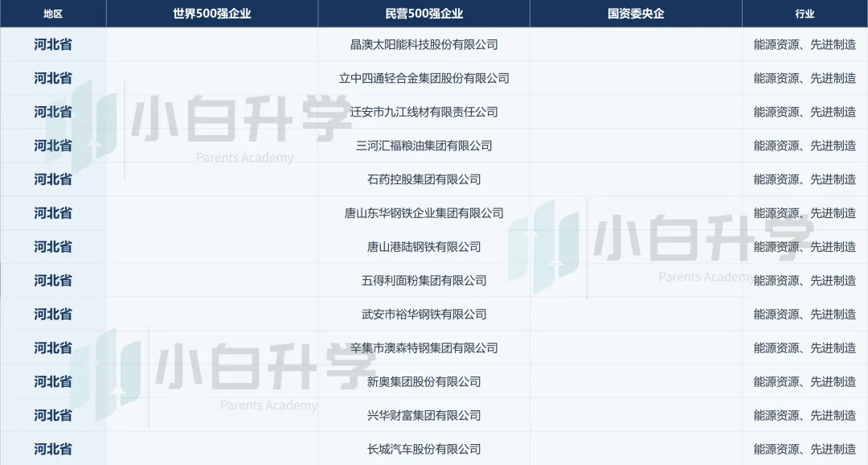Select the cell 武安市裕华钢铁有限公司
Screen dimensions: 868x465
(424, 315)
